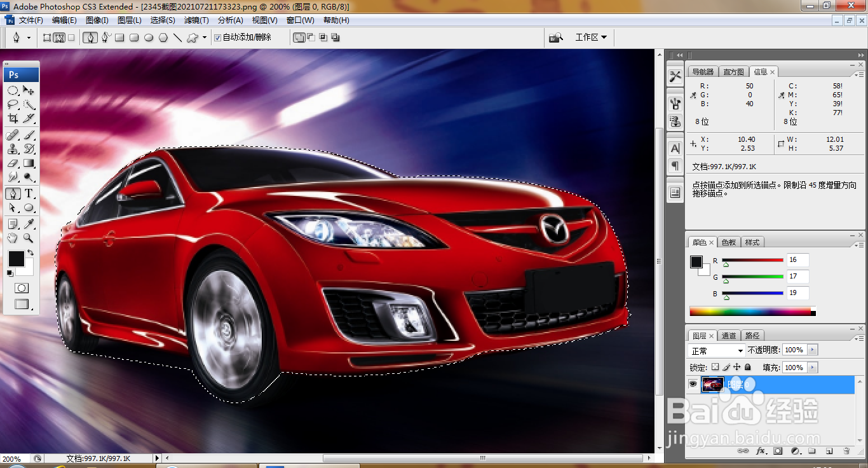Select the Notes tool
This screenshot has height=468, width=868.
13,224
